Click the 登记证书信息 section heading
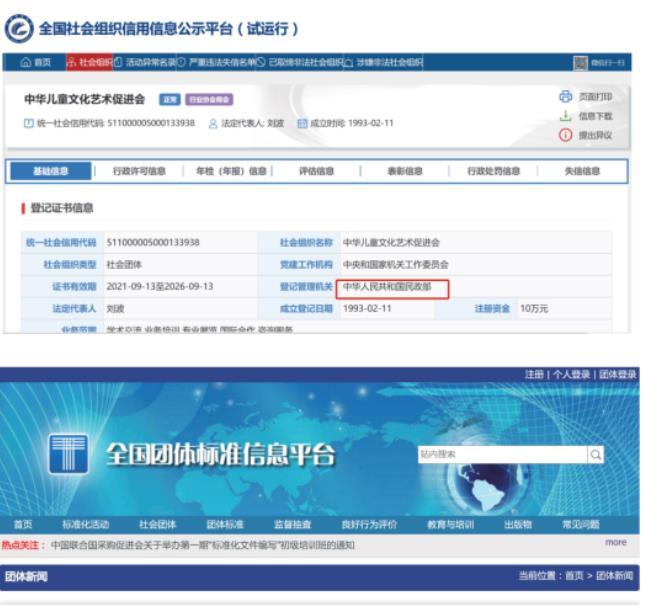The height and width of the screenshot is (610, 645). [62, 208]
